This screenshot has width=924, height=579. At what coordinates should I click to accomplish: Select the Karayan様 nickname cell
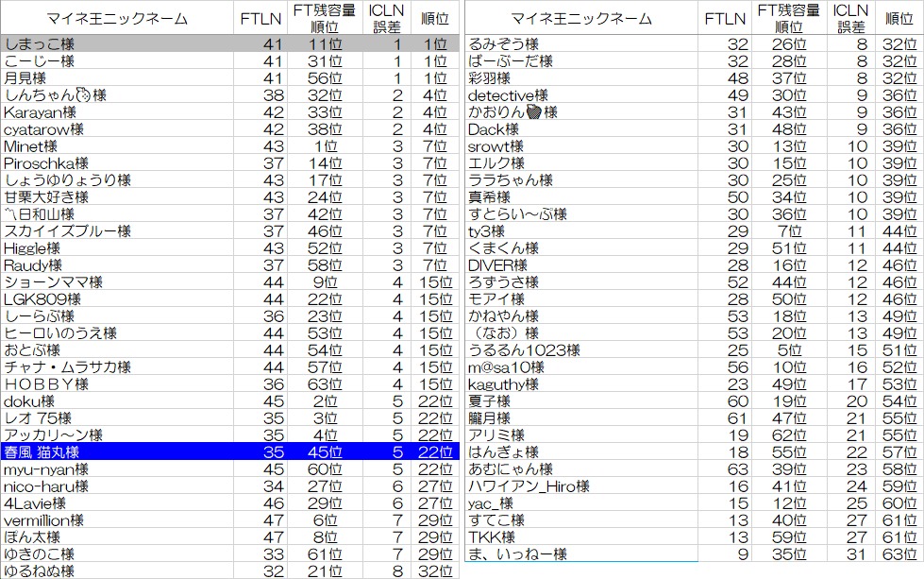coord(118,112)
